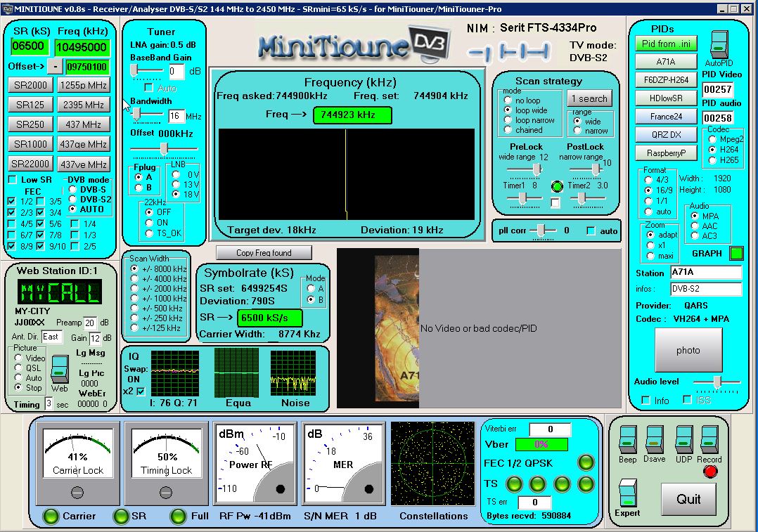Toggle the FEC 1/2 checkbox
758x532 pixels.
point(12,201)
